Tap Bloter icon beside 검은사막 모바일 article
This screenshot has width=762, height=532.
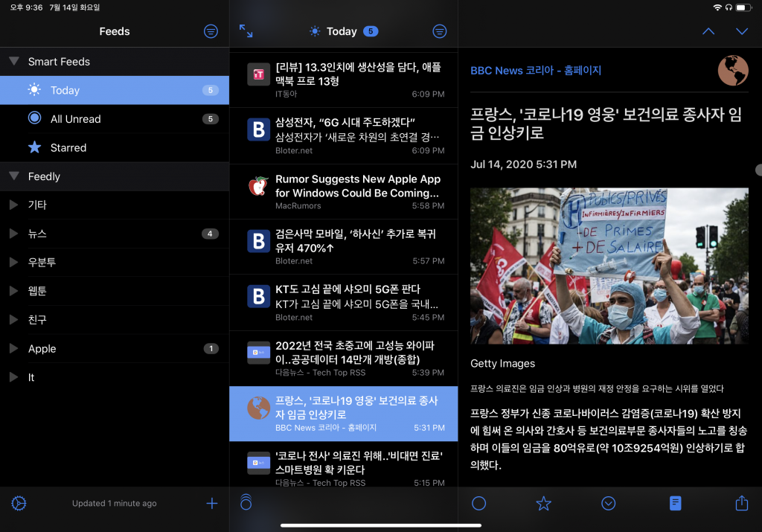coord(258,241)
